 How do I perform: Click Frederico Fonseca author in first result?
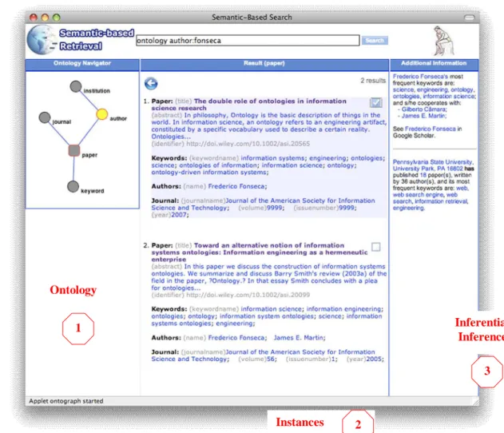coord(236,186)
